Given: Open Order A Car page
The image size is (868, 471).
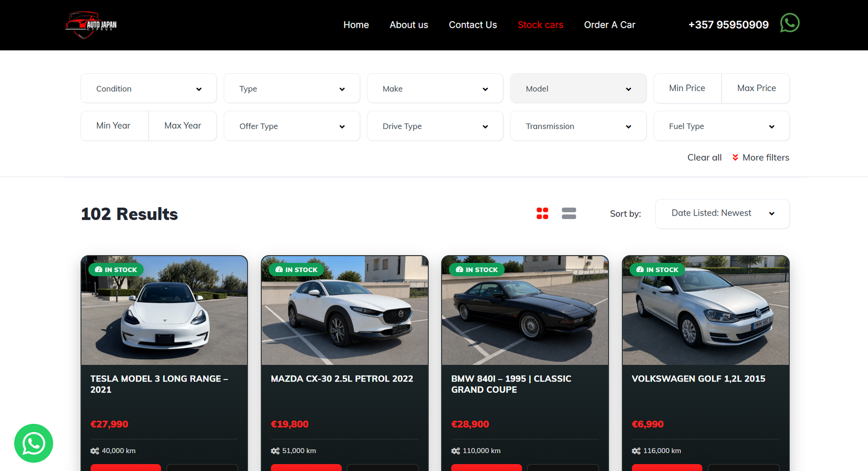Looking at the screenshot, I should [609, 25].
